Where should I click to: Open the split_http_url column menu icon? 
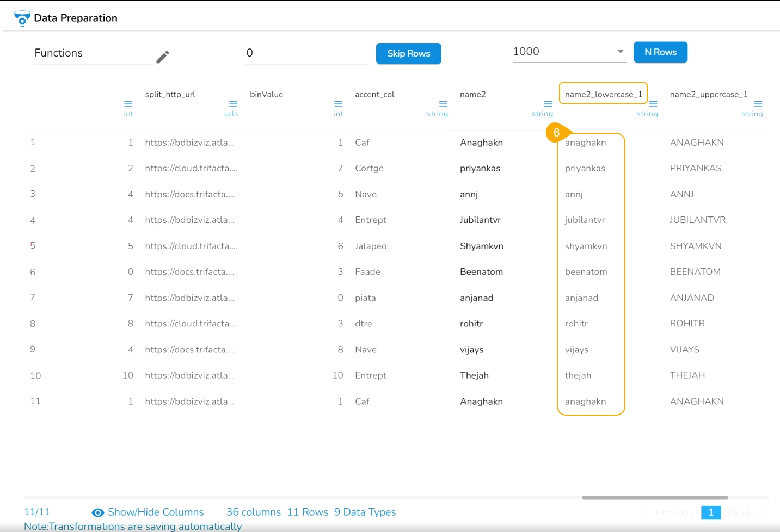(234, 104)
